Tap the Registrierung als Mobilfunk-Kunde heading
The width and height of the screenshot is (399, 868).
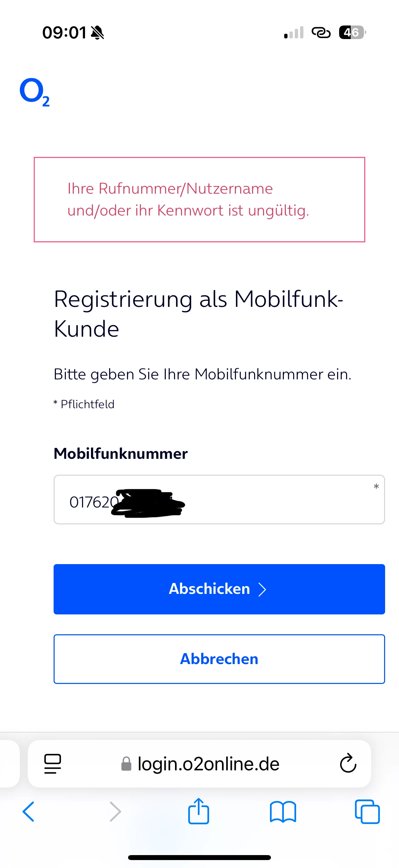coord(199,313)
